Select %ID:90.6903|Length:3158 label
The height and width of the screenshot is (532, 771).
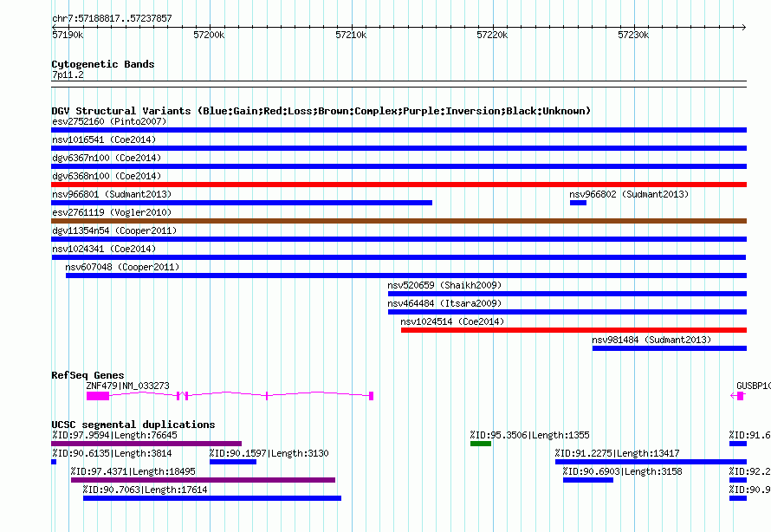[x=623, y=471]
